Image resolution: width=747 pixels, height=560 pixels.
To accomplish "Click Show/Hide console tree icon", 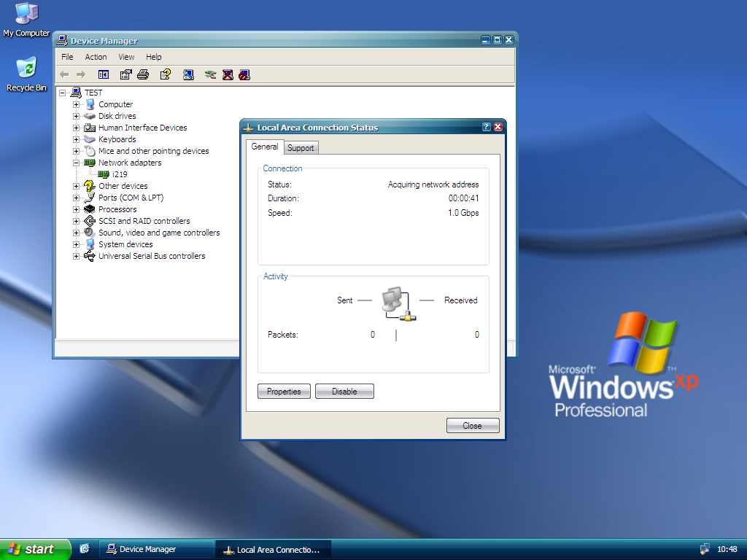I will tap(104, 75).
